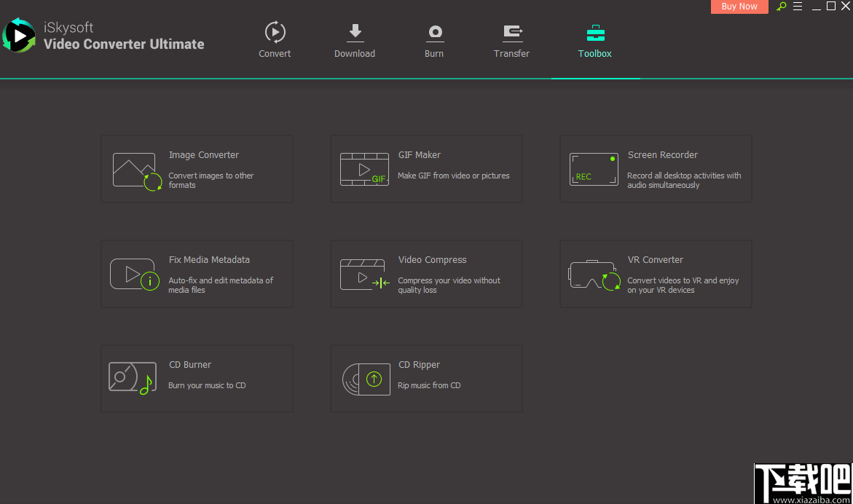Click 'Make GIF from video or pictures' text
This screenshot has height=504, width=853.
(x=454, y=176)
